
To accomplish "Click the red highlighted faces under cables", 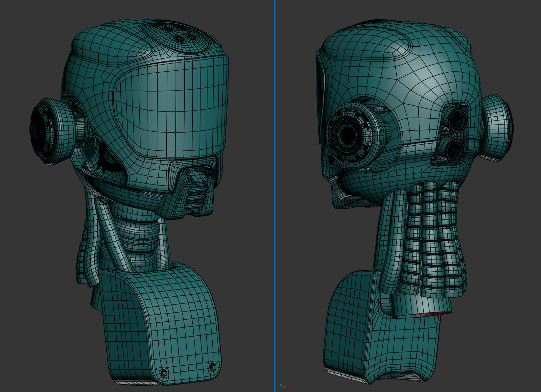I will coord(433,314).
